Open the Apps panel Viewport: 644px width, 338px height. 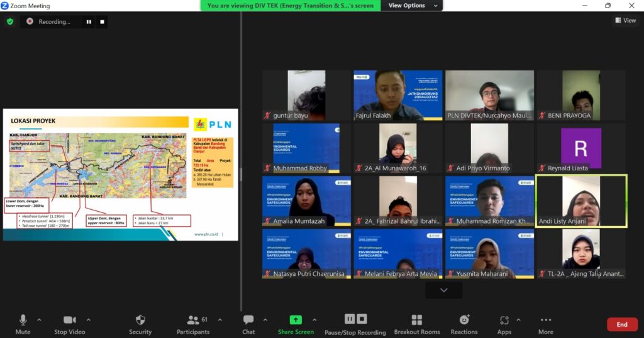pyautogui.click(x=504, y=324)
